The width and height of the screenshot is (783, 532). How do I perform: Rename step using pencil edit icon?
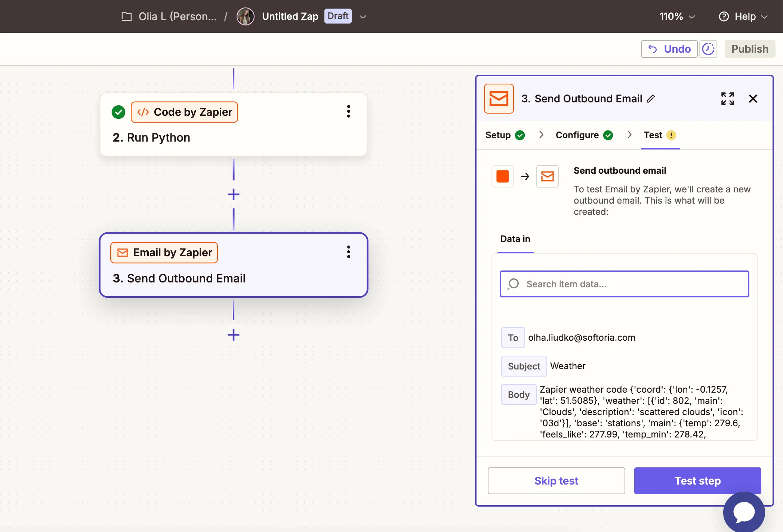coord(651,99)
